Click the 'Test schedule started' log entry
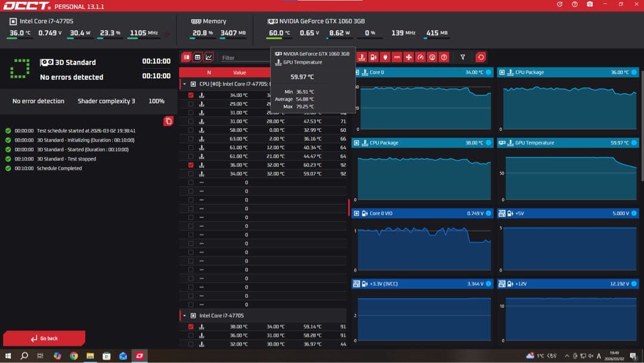 (x=86, y=131)
